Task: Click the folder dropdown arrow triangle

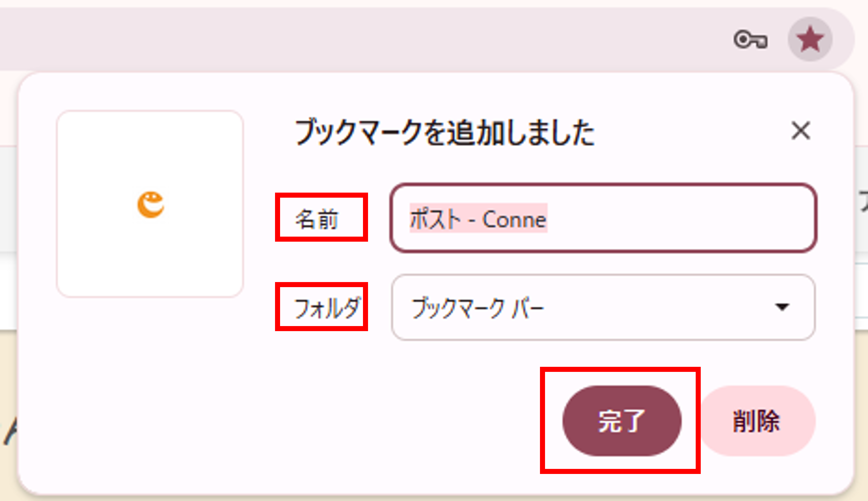Action: click(x=782, y=307)
